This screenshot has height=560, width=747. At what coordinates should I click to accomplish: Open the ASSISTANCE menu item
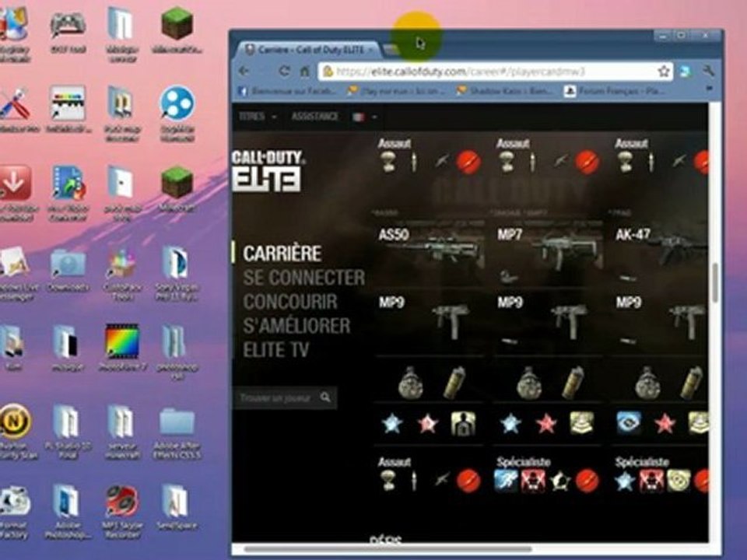pyautogui.click(x=315, y=117)
